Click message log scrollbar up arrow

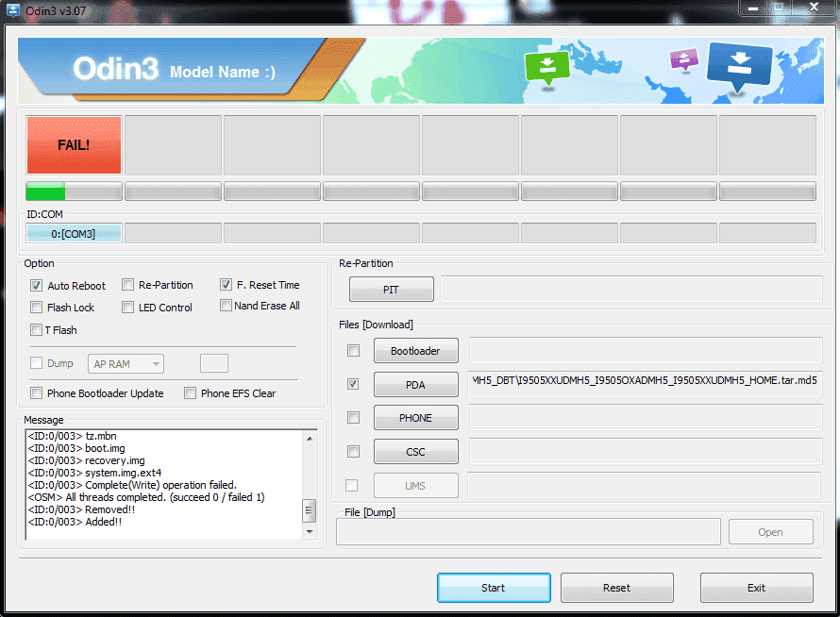pos(310,438)
